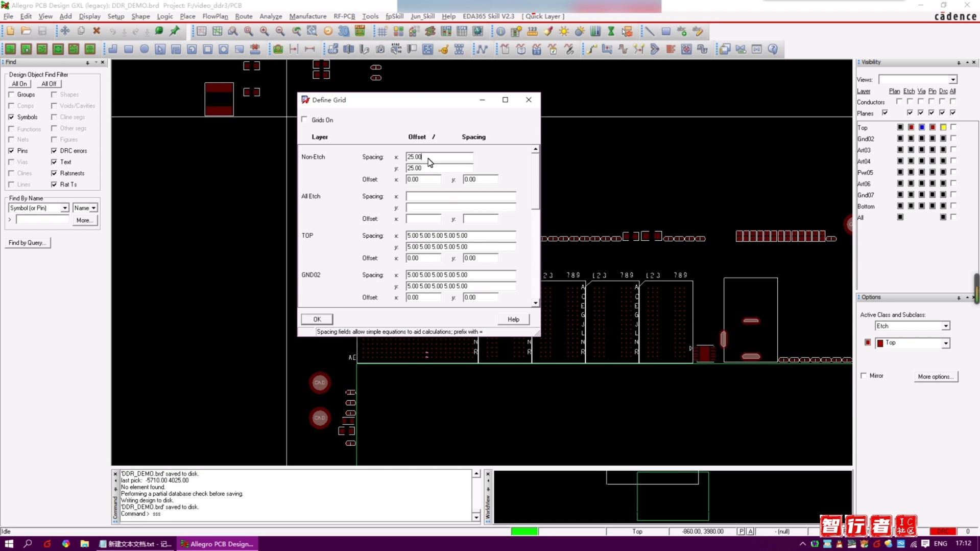Select the Add Line tool icon
Viewport: 980px width, 551px height.
tap(650, 31)
